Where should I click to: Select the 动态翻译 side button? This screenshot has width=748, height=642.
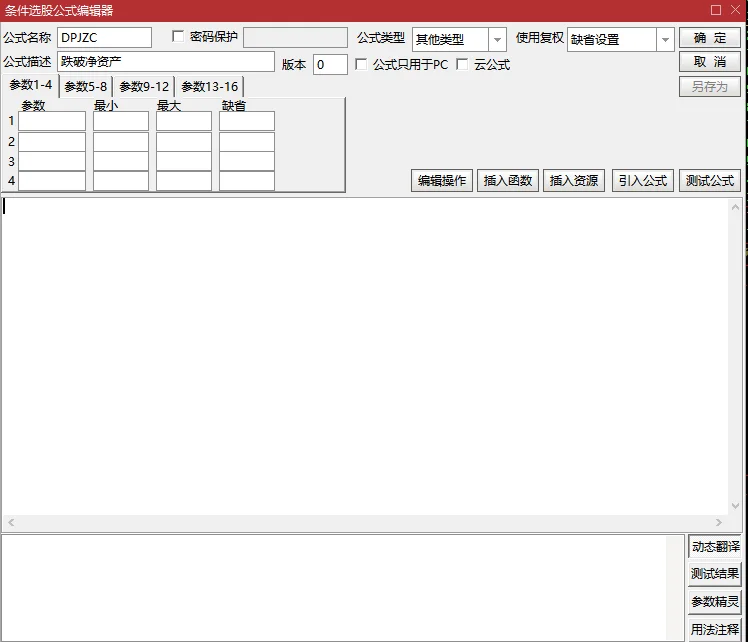pos(715,547)
